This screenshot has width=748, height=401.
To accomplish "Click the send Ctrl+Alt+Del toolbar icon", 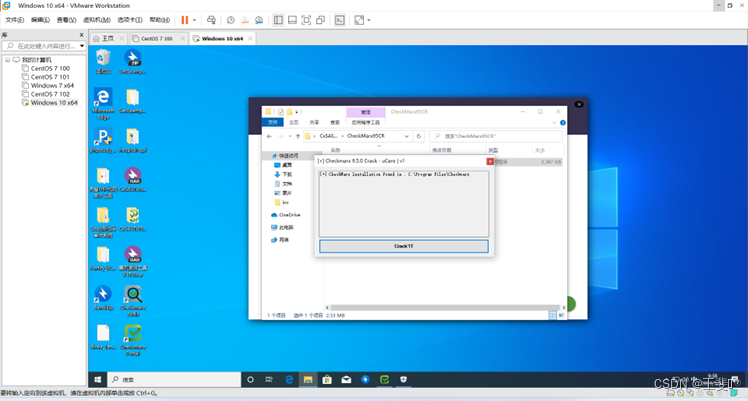I will click(x=211, y=20).
